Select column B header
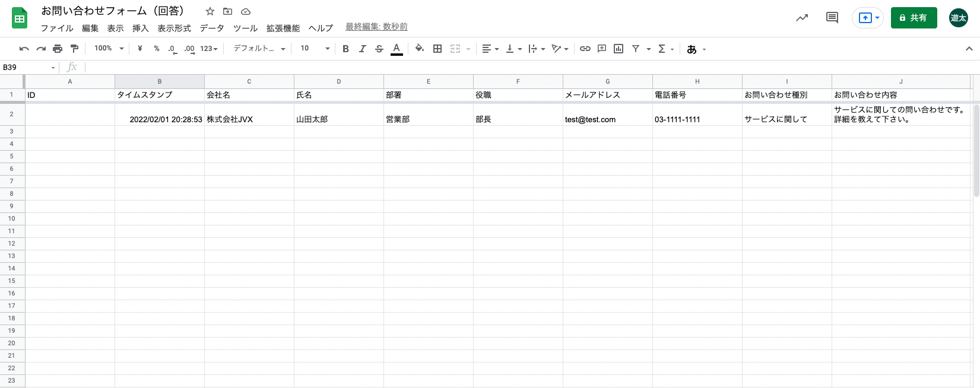Viewport: 980px width, 388px height. [160, 81]
